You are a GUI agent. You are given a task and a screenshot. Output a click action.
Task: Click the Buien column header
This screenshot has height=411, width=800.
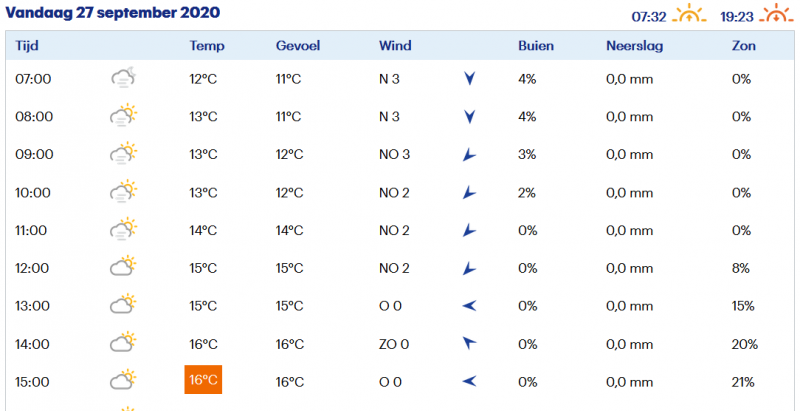pyautogui.click(x=536, y=46)
